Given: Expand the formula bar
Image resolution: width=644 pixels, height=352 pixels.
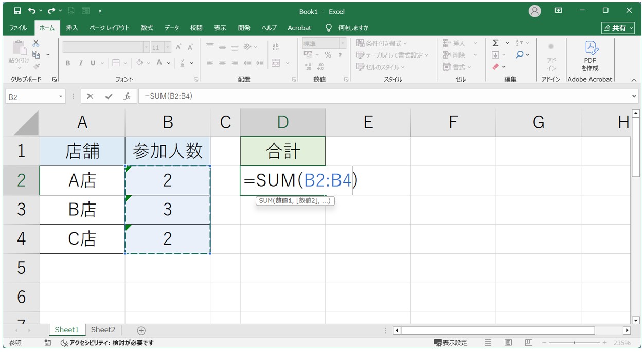Looking at the screenshot, I should 634,96.
